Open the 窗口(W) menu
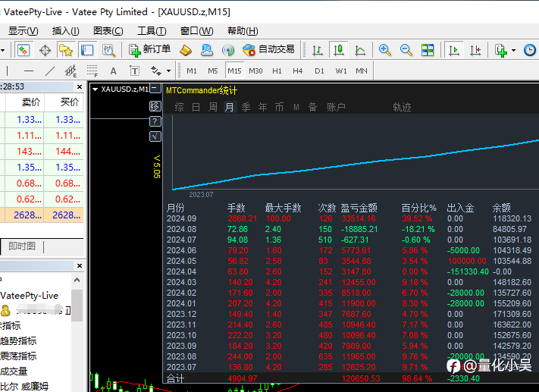The width and height of the screenshot is (539, 392). pyautogui.click(x=196, y=31)
